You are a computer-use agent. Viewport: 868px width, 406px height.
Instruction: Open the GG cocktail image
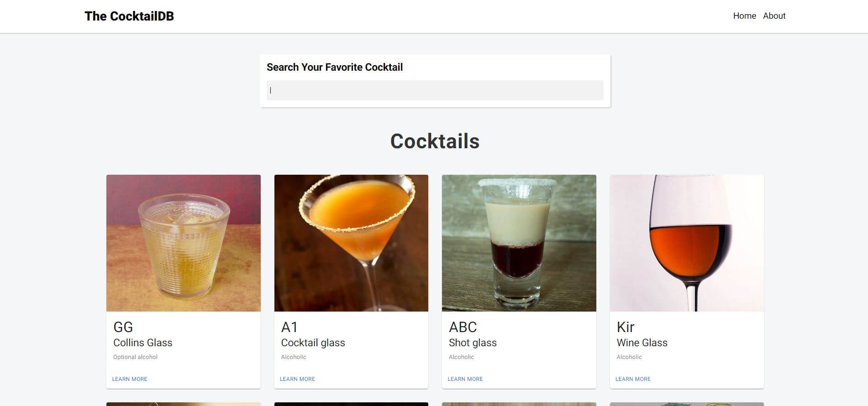(184, 243)
